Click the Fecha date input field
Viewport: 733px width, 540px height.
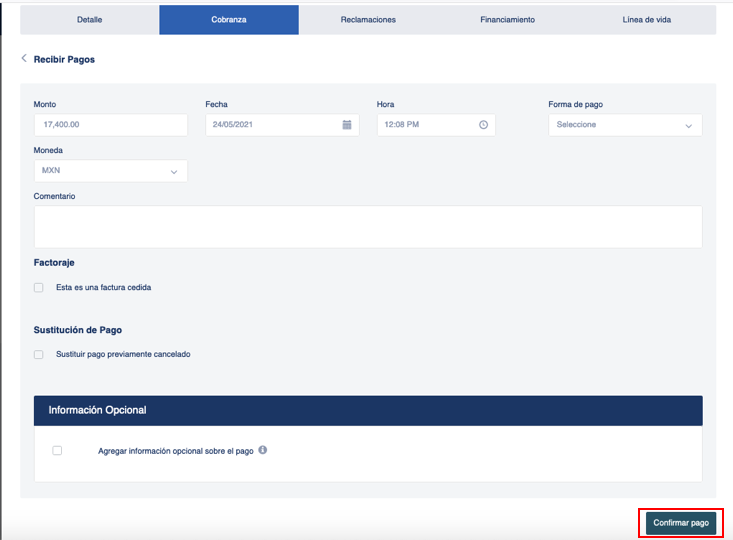point(282,125)
